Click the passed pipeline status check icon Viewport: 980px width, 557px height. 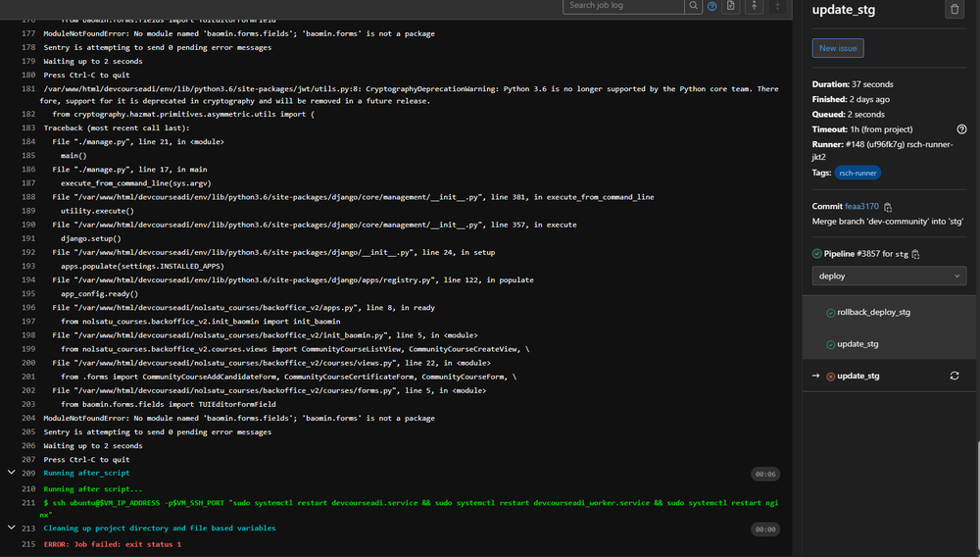(x=817, y=254)
